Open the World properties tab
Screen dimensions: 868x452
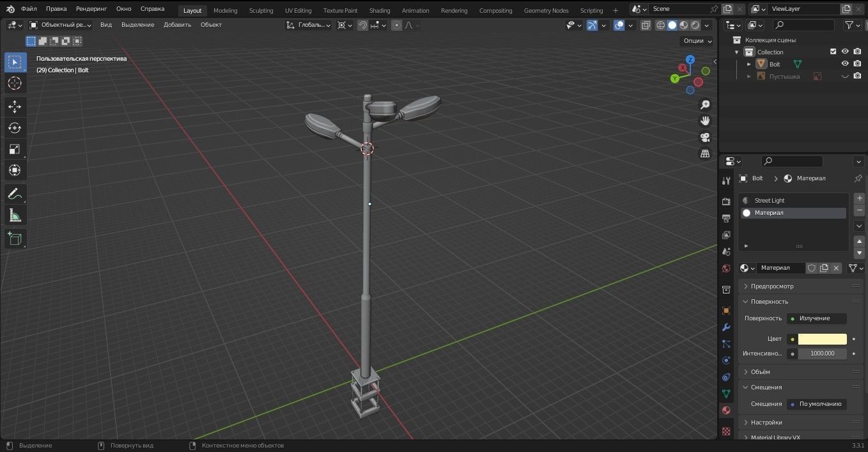click(x=726, y=268)
